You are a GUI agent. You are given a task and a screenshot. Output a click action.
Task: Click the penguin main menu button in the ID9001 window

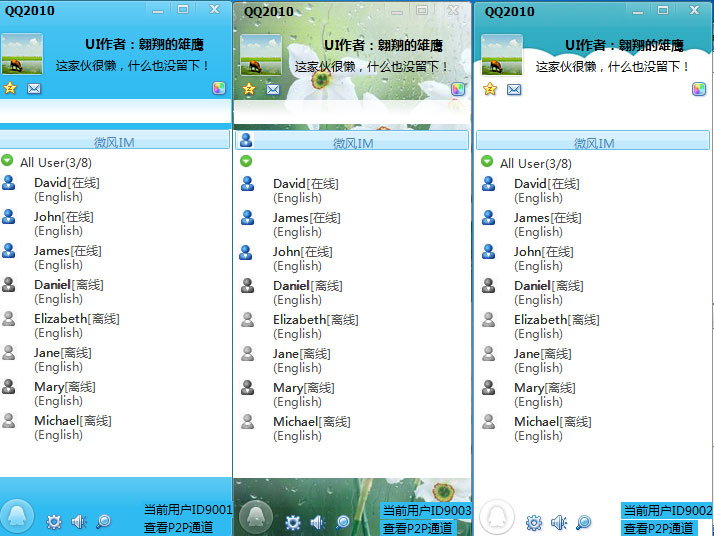click(x=17, y=516)
